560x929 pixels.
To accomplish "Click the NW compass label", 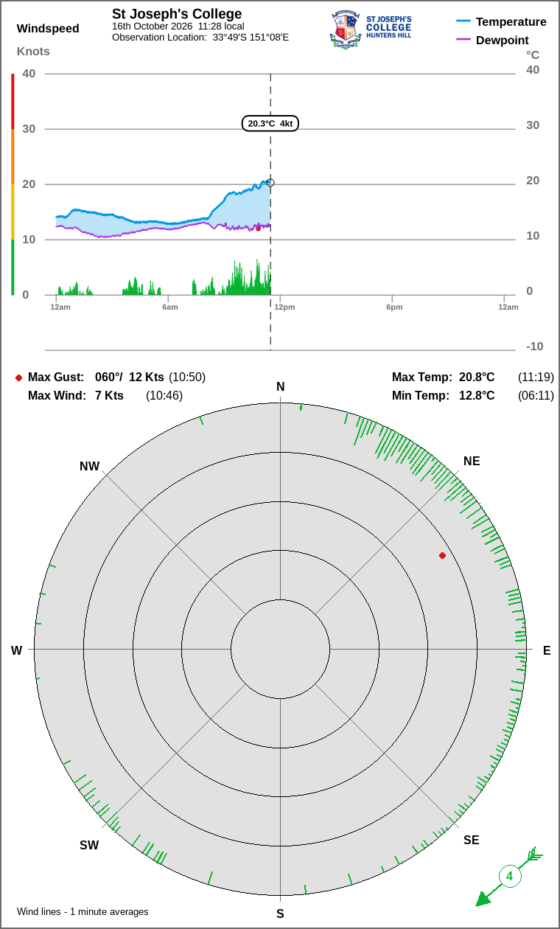I will click(89, 467).
